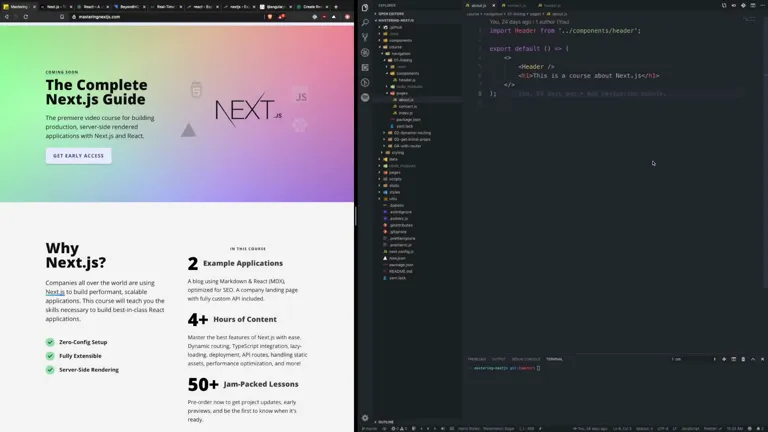Click the browser back arrow
Viewport: 768px width, 432px height.
[x=6, y=17]
